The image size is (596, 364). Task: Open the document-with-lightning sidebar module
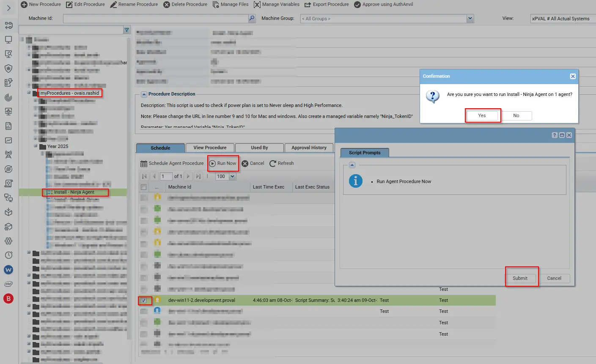[x=8, y=82]
